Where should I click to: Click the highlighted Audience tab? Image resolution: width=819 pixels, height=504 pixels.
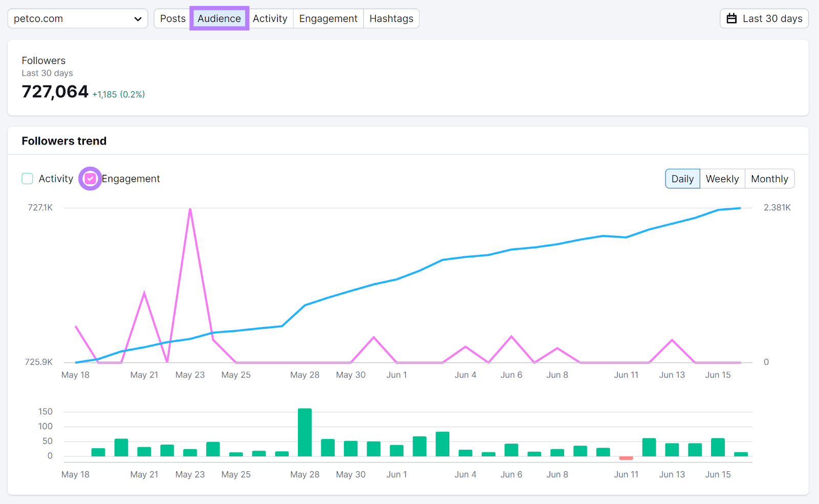pos(219,18)
